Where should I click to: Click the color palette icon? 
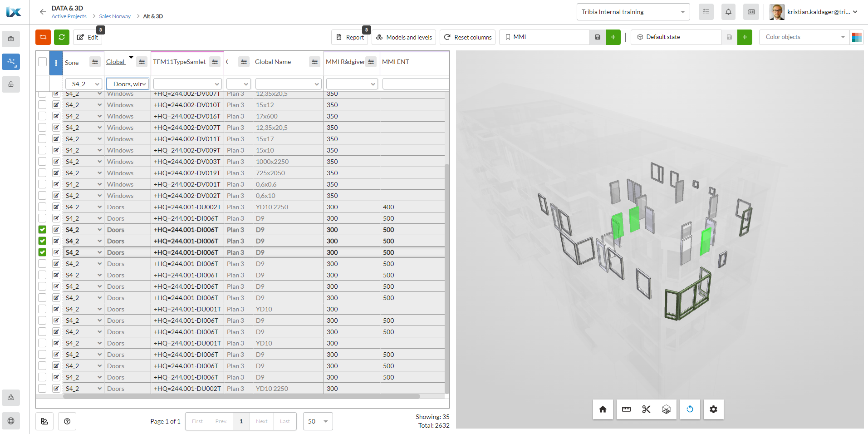pos(857,37)
